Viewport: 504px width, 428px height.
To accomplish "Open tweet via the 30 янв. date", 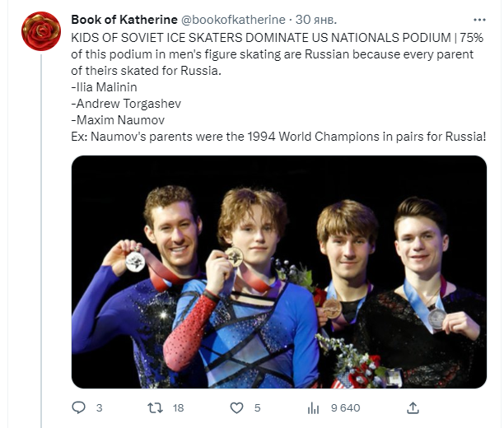I will pyautogui.click(x=316, y=19).
